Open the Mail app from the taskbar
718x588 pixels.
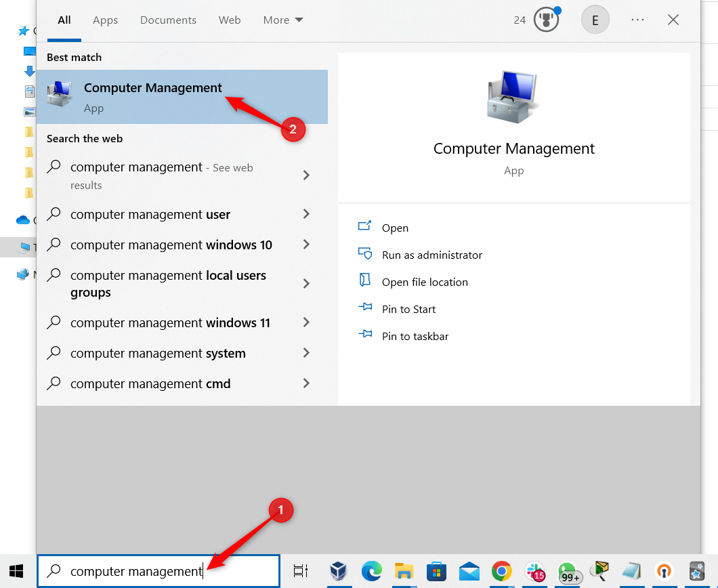tap(469, 571)
